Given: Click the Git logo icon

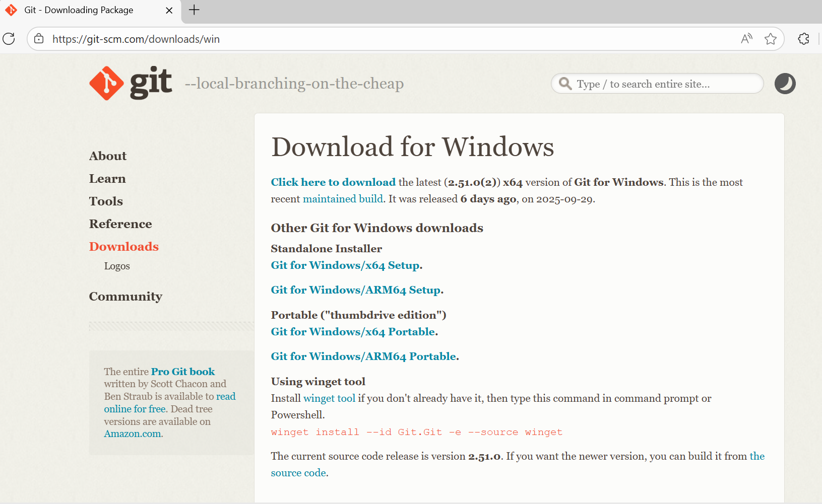Looking at the screenshot, I should coord(106,83).
